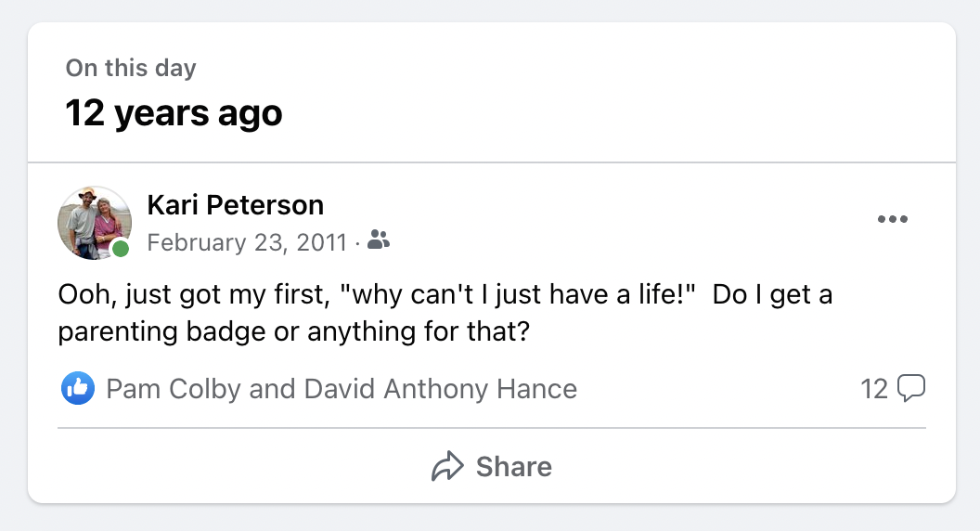Click the "12 years ago" heading

coord(174,113)
